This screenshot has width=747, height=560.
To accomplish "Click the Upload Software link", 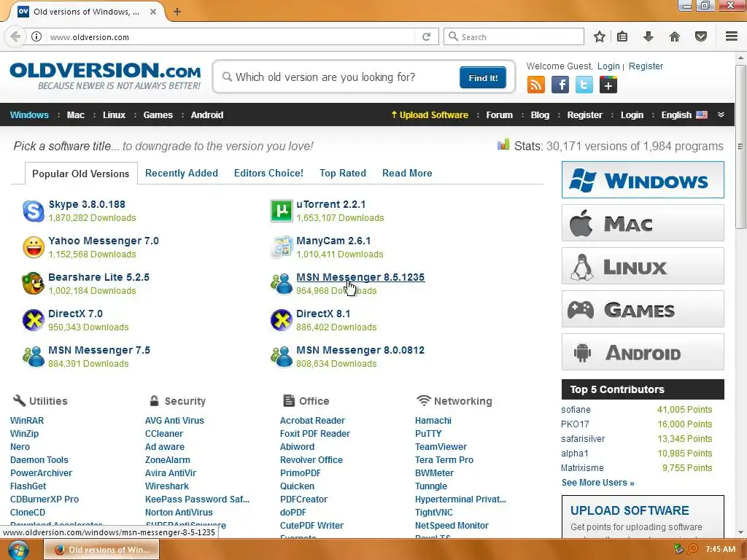I will click(430, 114).
